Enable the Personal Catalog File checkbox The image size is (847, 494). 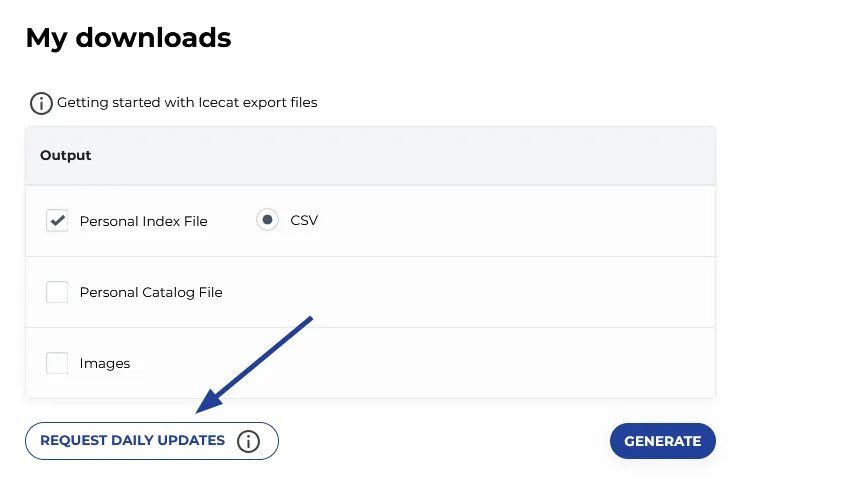(x=57, y=292)
